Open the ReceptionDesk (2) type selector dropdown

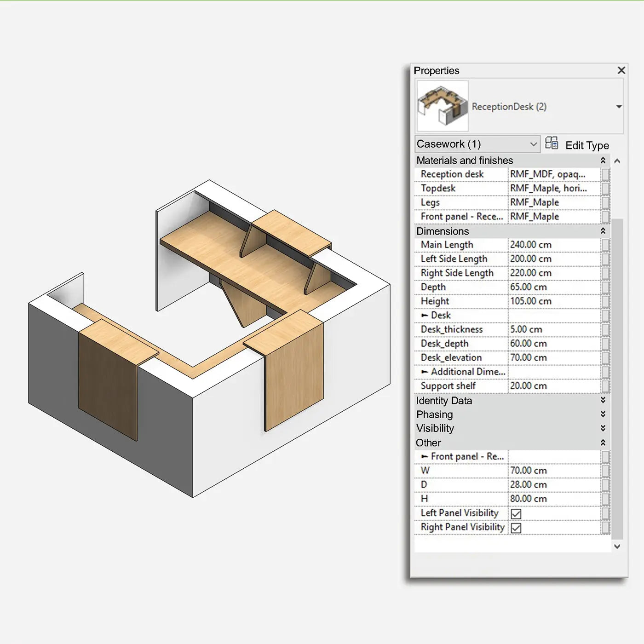(619, 106)
